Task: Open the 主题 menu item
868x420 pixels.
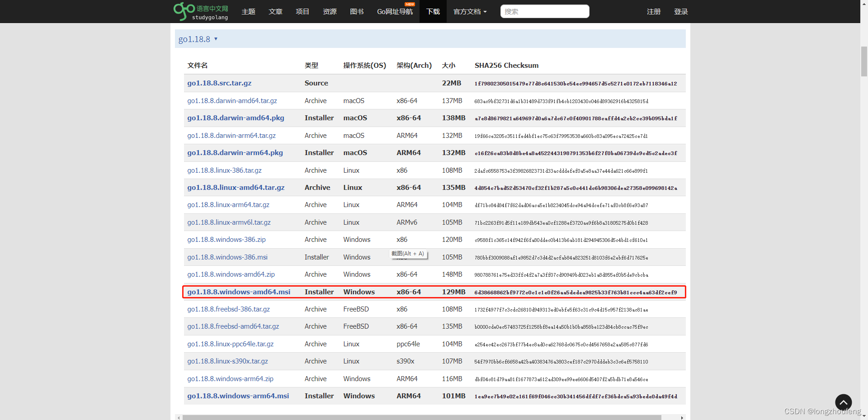Action: coord(249,11)
